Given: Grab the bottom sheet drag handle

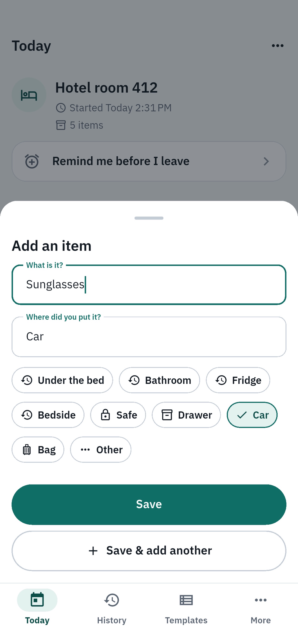Looking at the screenshot, I should coord(149,218).
